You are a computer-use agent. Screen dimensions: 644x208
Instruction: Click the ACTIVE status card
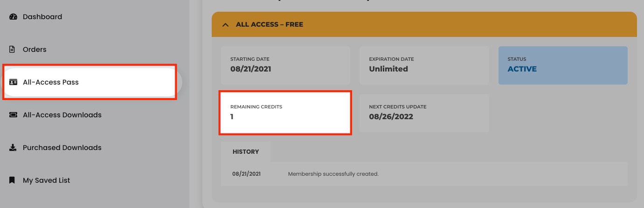563,65
